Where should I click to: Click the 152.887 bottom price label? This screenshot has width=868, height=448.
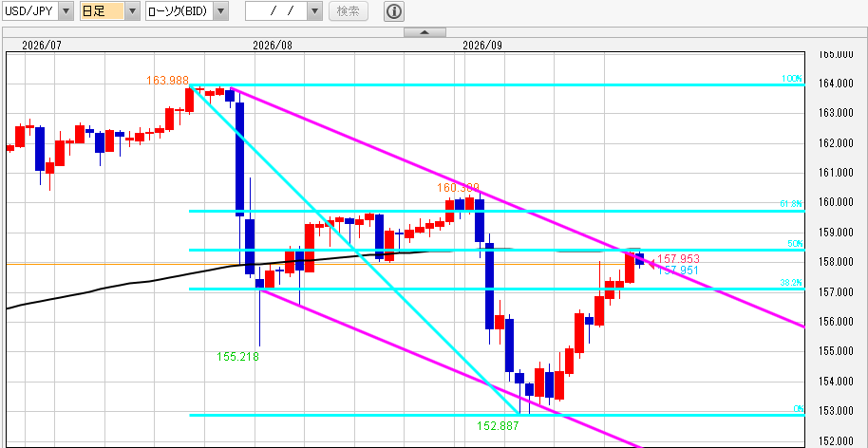pos(498,426)
